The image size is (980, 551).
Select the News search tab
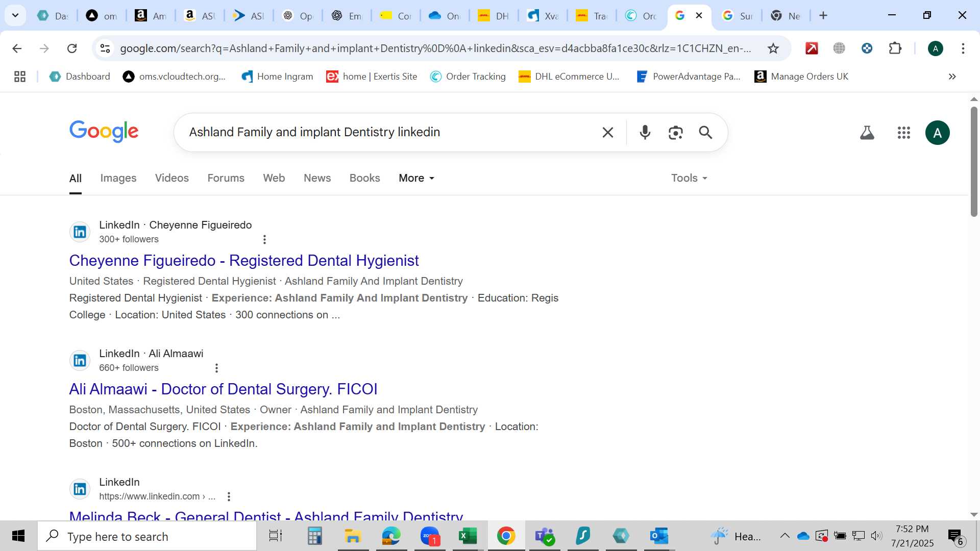click(317, 178)
